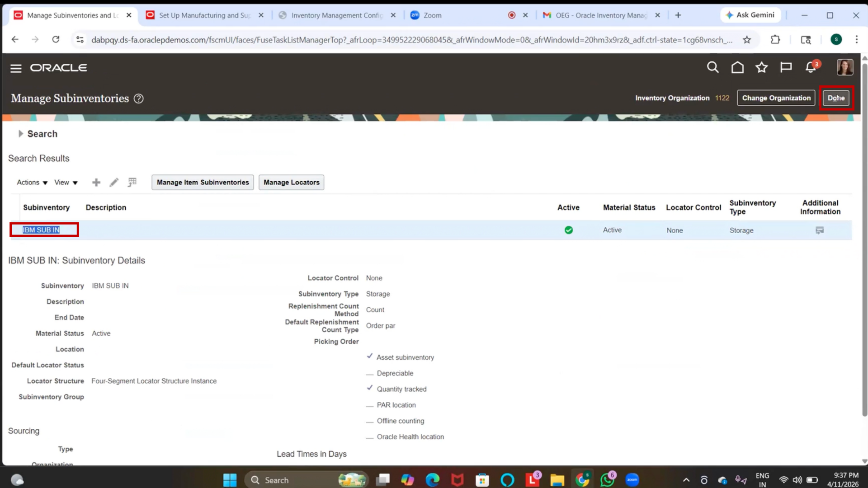
Task: Open the user profile avatar menu
Action: [844, 67]
